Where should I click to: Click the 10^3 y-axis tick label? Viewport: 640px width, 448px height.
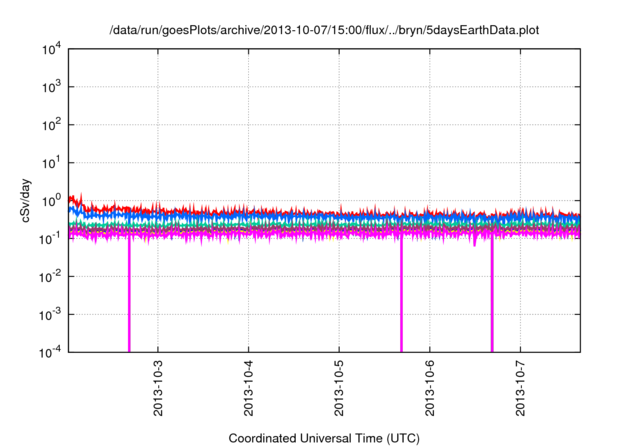[x=52, y=87]
